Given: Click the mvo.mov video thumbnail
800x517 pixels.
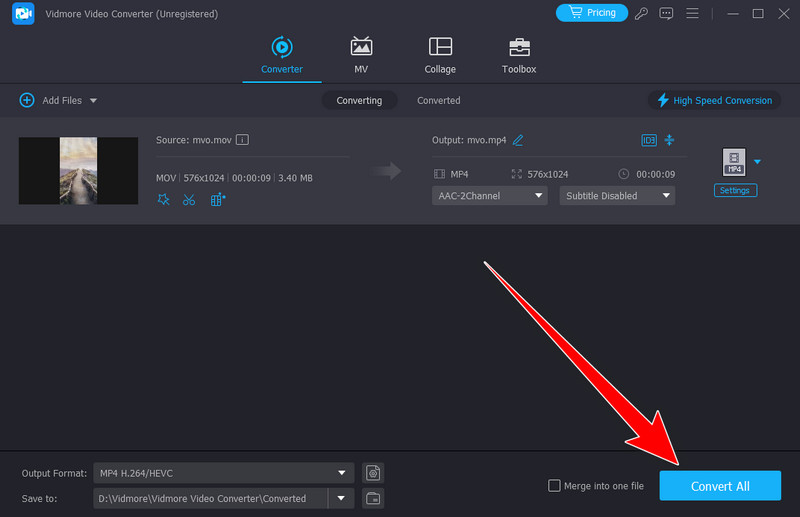Looking at the screenshot, I should (78, 171).
